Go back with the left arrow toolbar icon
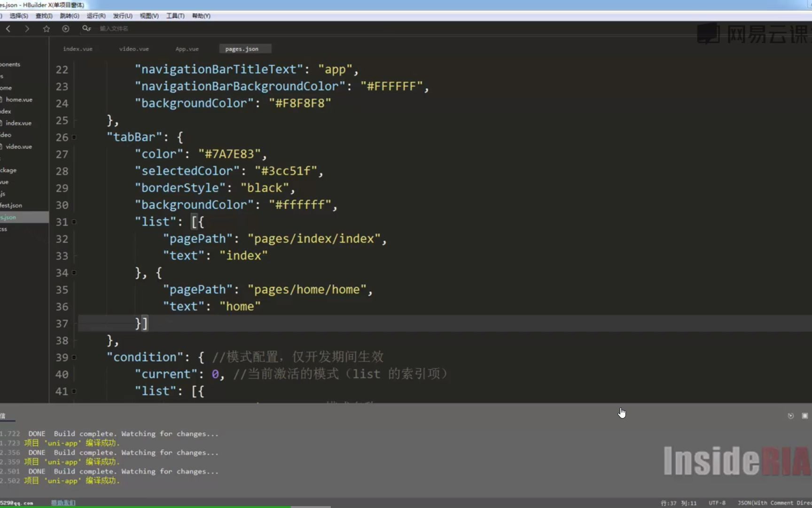 tap(8, 29)
